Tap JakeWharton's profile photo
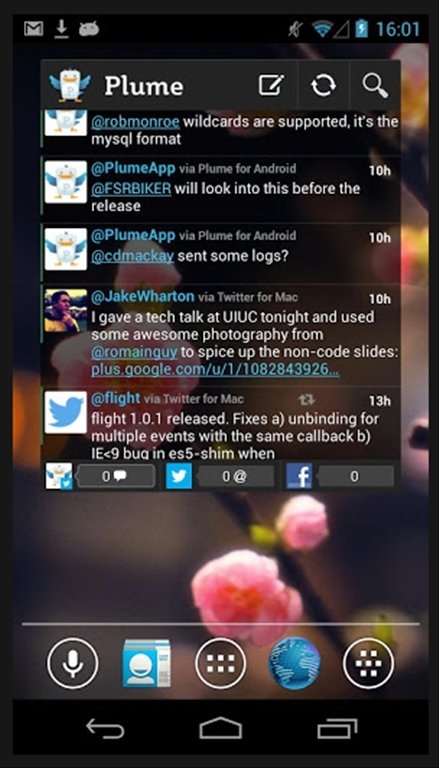This screenshot has height=768, width=439. coord(66,311)
